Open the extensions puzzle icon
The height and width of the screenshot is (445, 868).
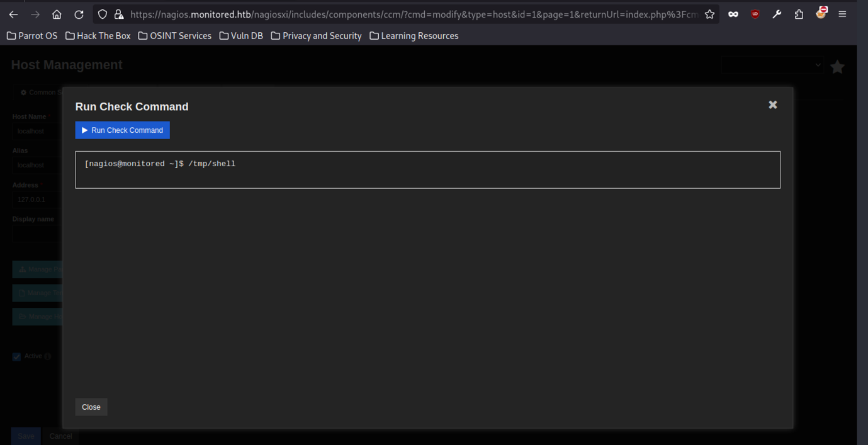tap(799, 14)
